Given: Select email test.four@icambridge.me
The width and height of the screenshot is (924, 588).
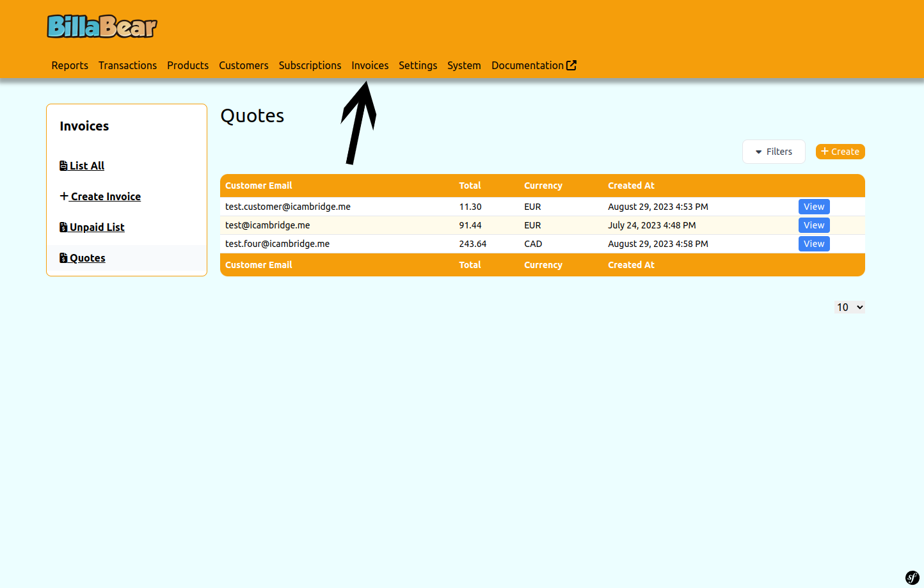Looking at the screenshot, I should (x=277, y=244).
